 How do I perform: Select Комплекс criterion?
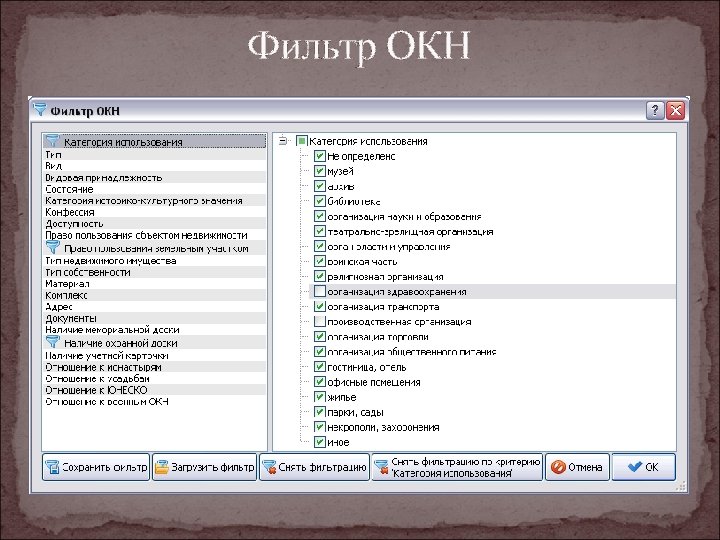tap(154, 295)
